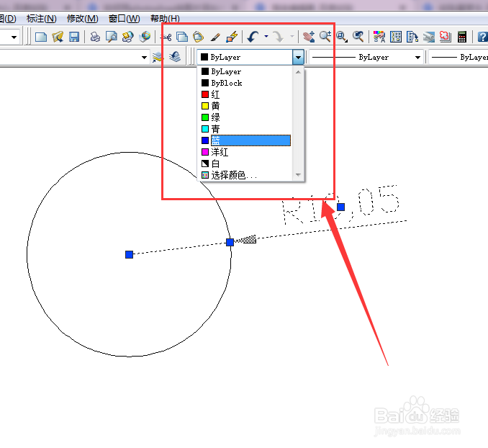Open the Tool Palettes icon
Screen dimensions: 488x448
(412, 37)
